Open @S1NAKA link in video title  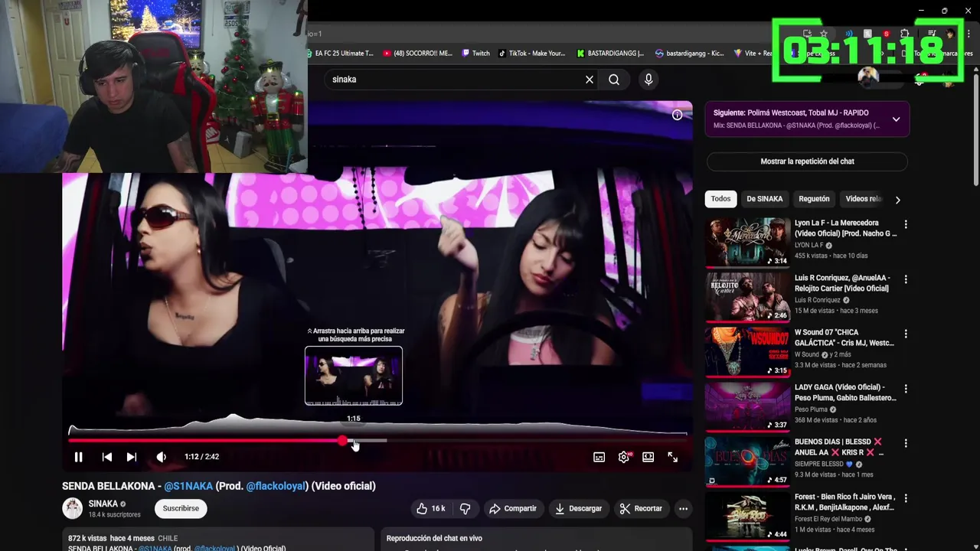click(188, 486)
